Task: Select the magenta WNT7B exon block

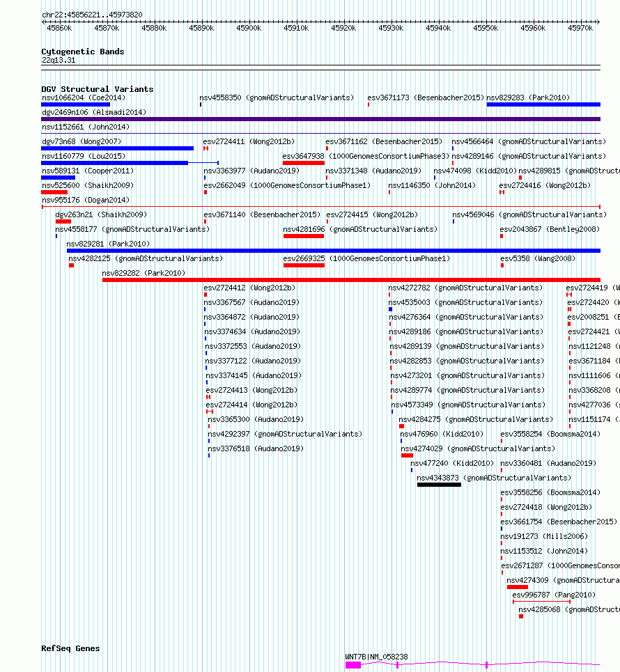Action: pyautogui.click(x=353, y=665)
